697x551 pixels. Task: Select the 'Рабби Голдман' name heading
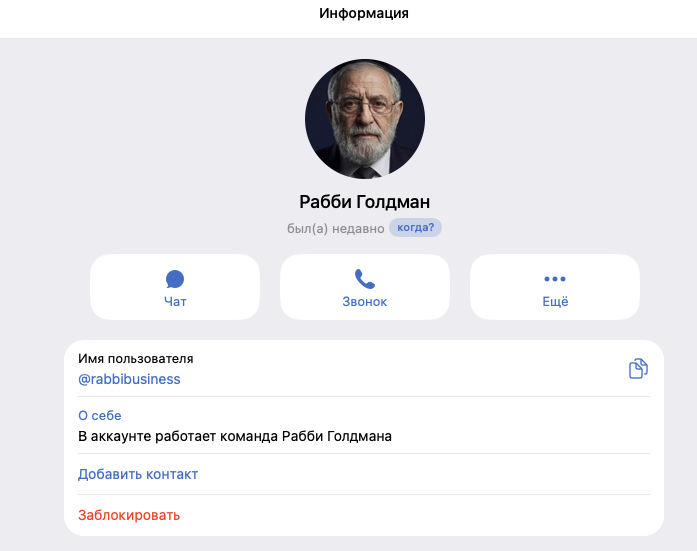(x=365, y=202)
